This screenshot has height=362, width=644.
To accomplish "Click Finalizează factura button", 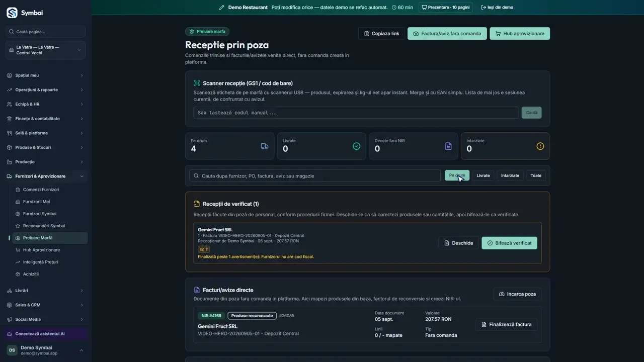I will pos(506,324).
